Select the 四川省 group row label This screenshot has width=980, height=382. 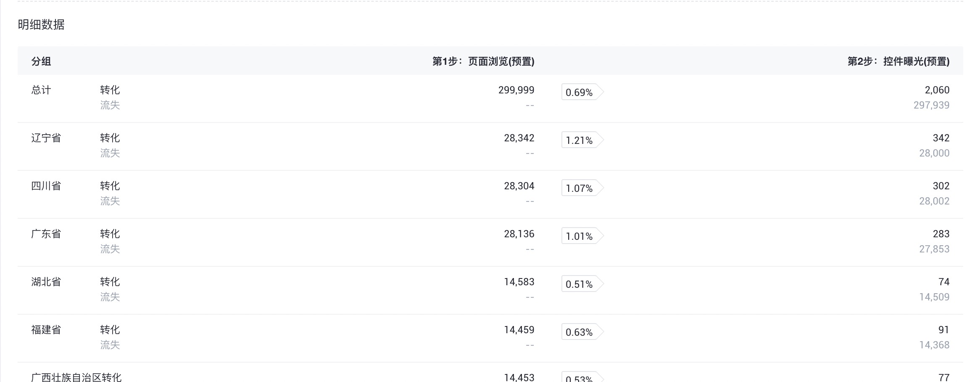(46, 186)
